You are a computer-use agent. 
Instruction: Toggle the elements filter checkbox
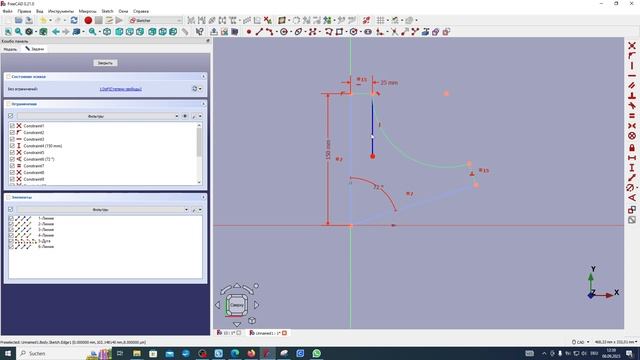coord(11,209)
